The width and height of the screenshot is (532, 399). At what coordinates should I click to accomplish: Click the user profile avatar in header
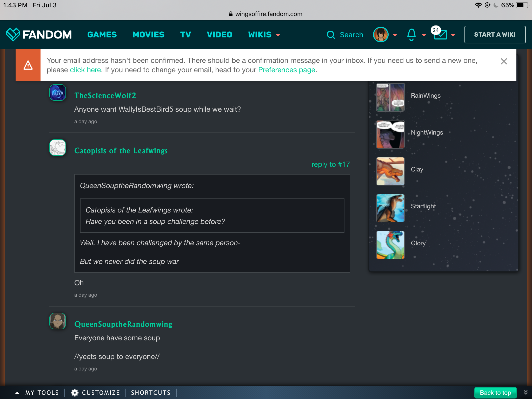click(x=381, y=35)
